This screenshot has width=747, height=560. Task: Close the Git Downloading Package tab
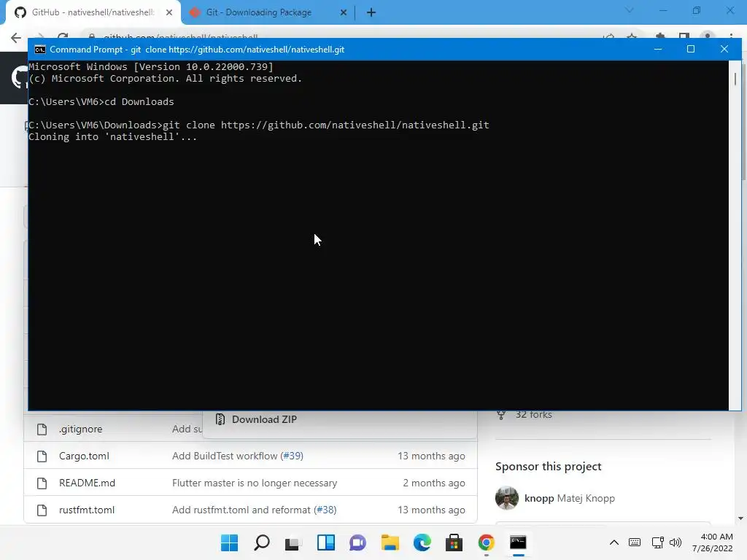[343, 13]
